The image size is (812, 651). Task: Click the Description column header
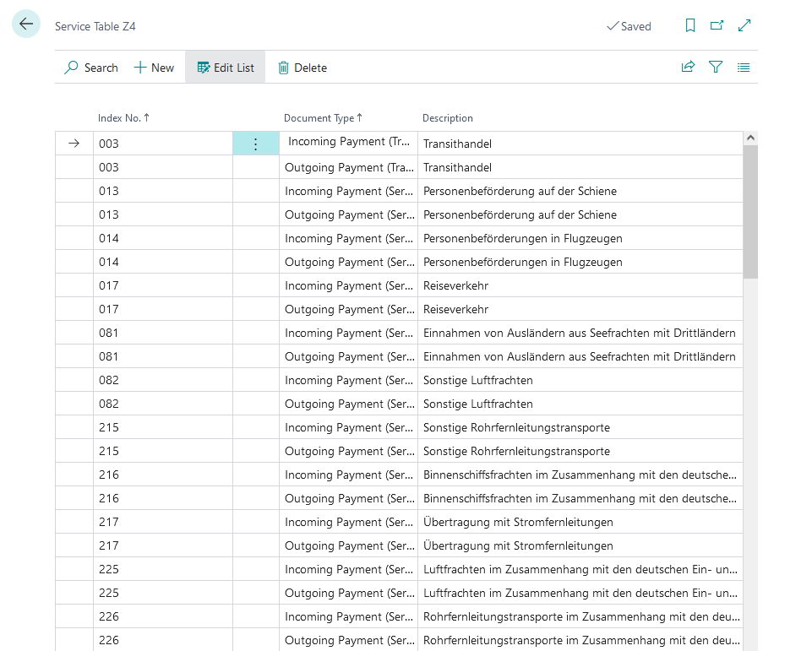click(x=448, y=118)
